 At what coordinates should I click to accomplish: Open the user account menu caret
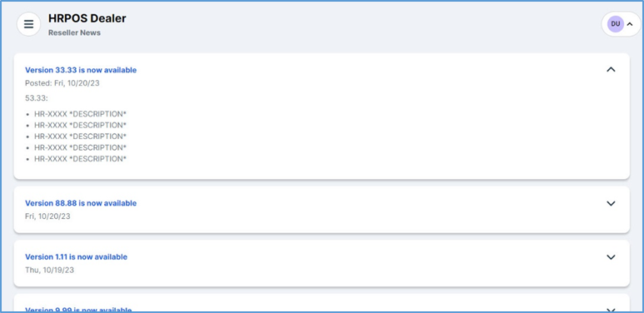coord(630,24)
